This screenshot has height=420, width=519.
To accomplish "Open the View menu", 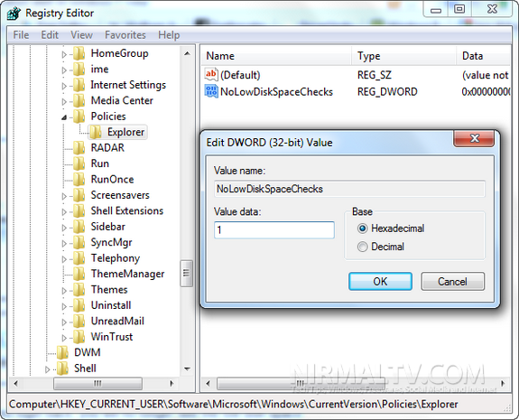I will tap(81, 35).
